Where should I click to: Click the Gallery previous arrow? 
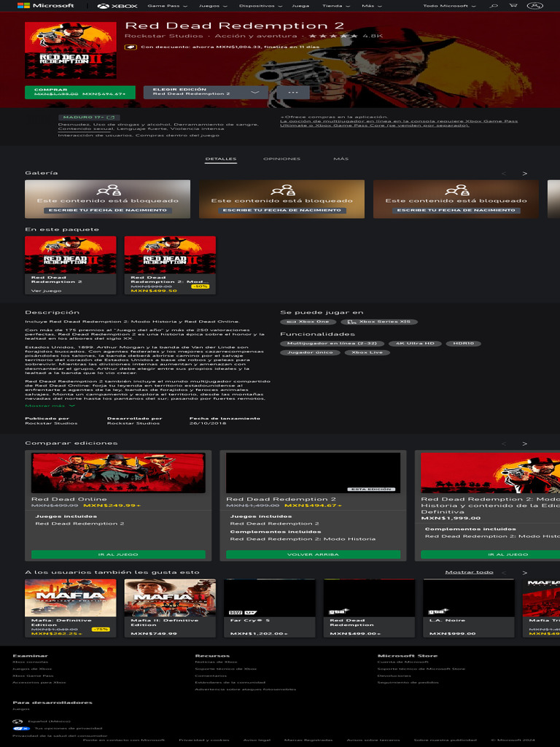[504, 174]
